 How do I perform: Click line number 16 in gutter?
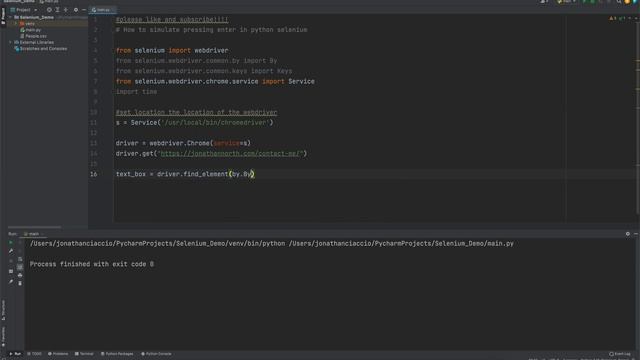point(93,174)
